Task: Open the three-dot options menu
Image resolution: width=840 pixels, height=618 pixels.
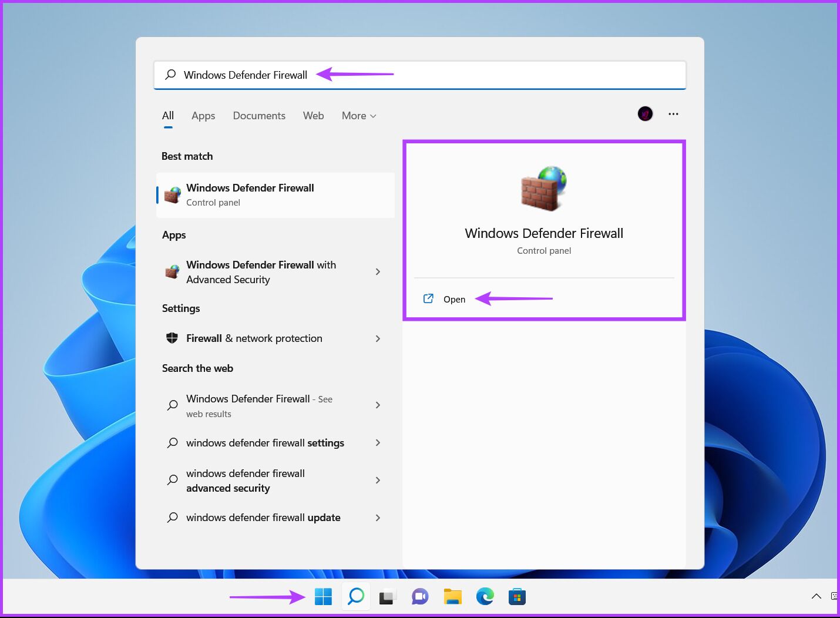Action: (x=673, y=114)
